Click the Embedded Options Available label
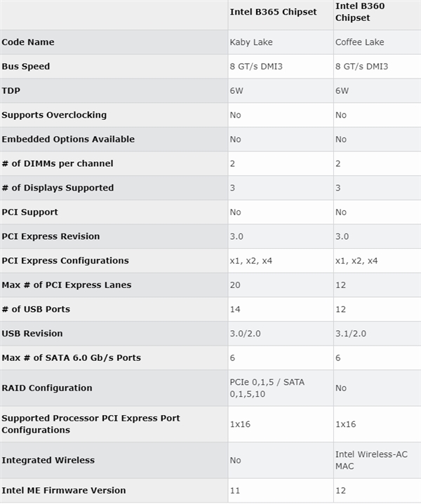 [x=68, y=139]
